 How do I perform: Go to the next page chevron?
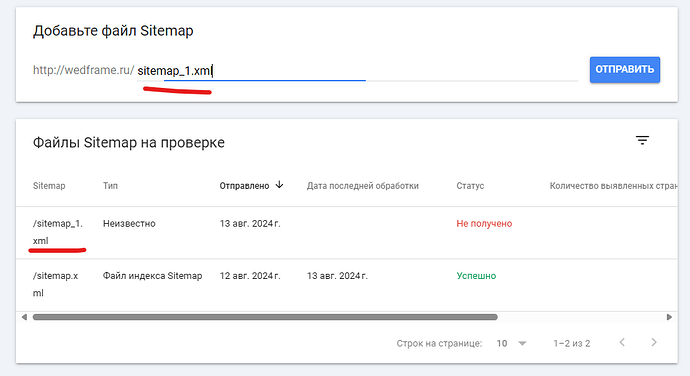point(654,343)
